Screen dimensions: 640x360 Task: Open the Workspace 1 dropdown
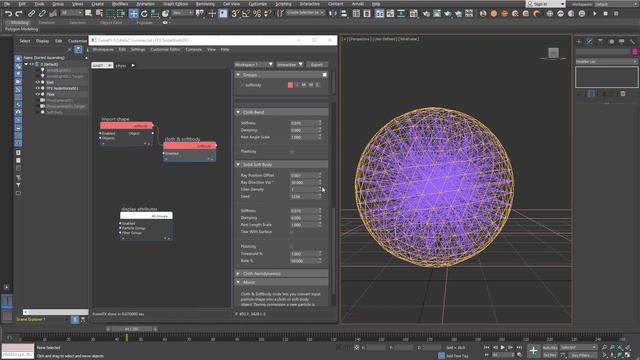(253, 64)
